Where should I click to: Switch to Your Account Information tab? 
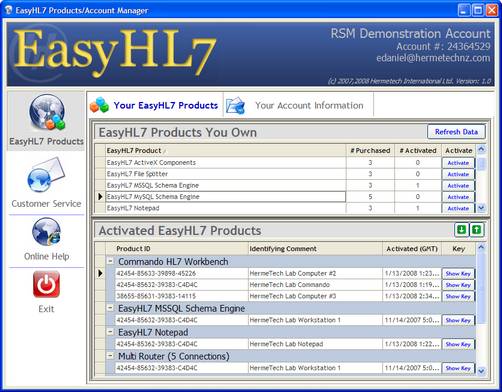point(309,105)
